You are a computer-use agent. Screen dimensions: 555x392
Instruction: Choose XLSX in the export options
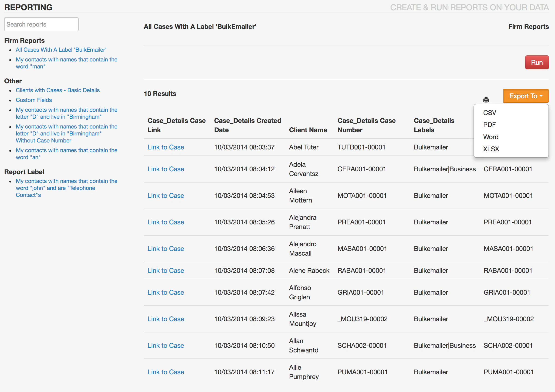(491, 149)
